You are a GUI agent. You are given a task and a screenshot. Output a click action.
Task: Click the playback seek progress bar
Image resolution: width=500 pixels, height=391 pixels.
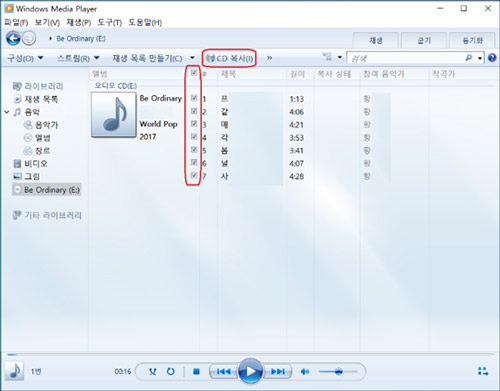pyautogui.click(x=250, y=354)
